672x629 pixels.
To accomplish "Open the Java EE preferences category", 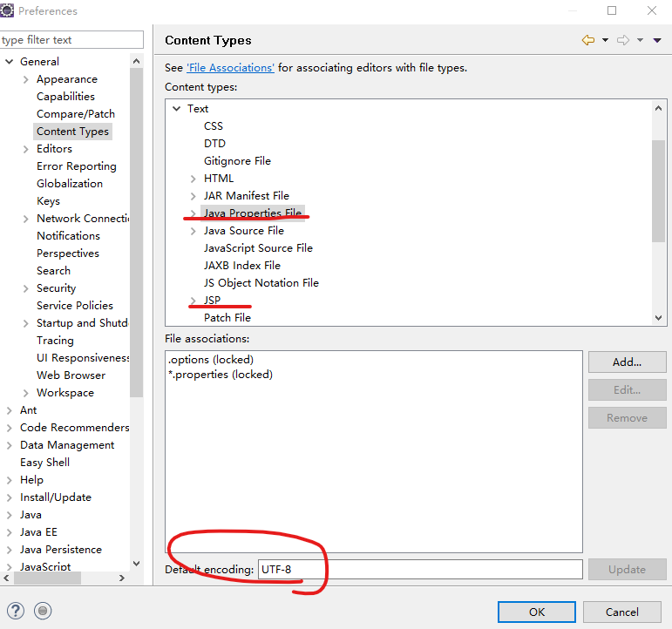I will 38,532.
